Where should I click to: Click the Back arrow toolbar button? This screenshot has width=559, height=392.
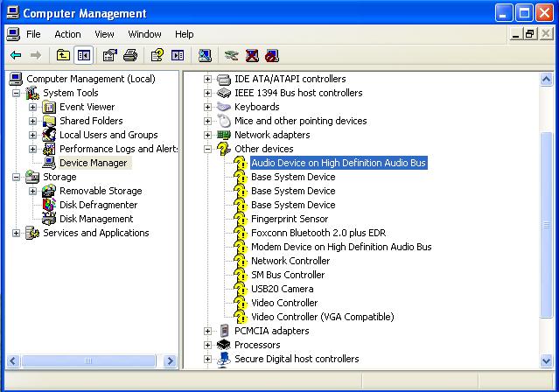(x=16, y=55)
